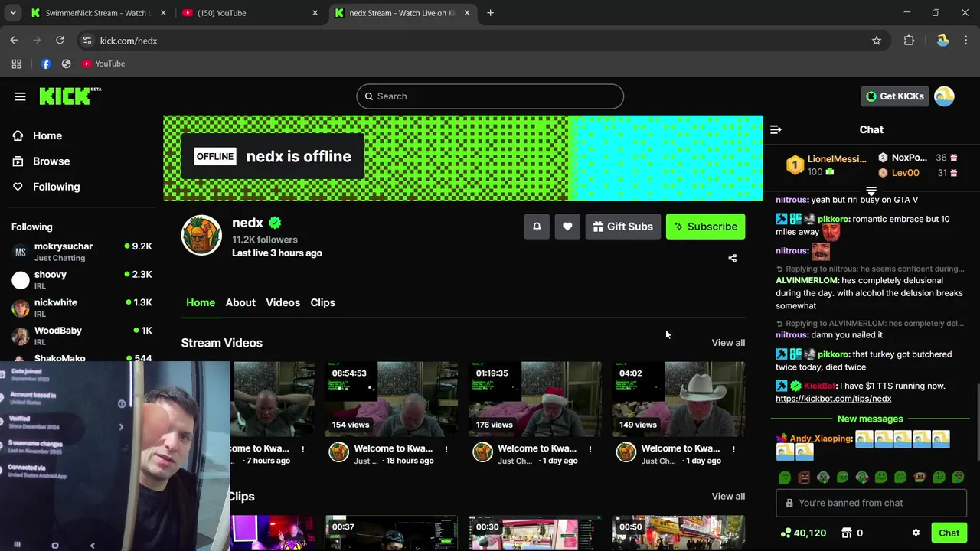Open the tab search dropdown
The height and width of the screenshot is (551, 980).
pos(13,13)
